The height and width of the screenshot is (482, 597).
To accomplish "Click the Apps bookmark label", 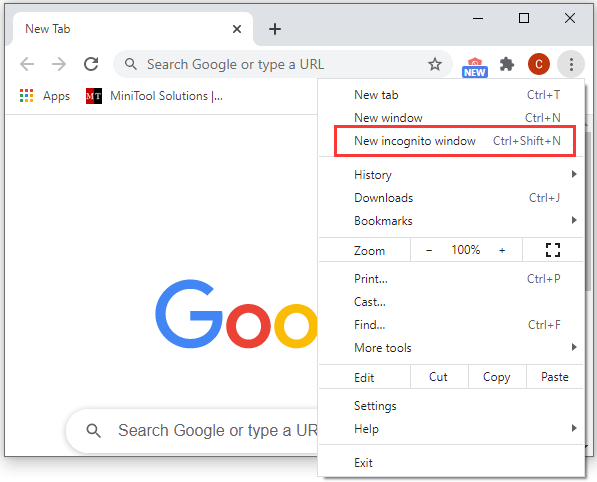I will tap(56, 96).
